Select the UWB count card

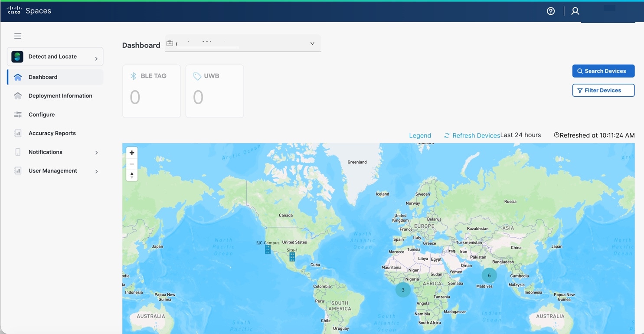(215, 91)
